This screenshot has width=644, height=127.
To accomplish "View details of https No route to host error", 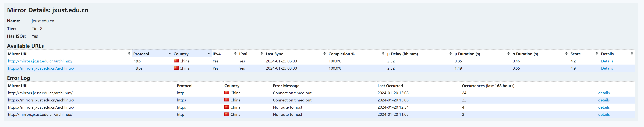I will click(x=604, y=107).
